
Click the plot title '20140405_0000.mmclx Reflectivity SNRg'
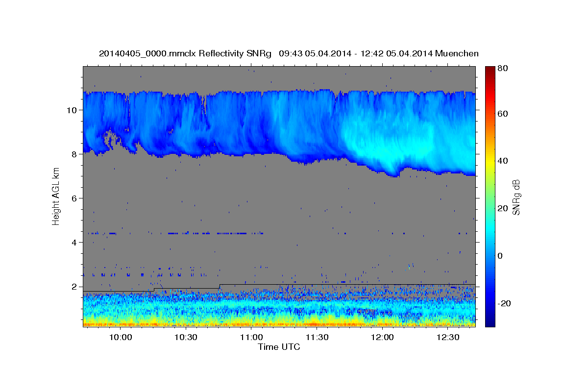185,53
